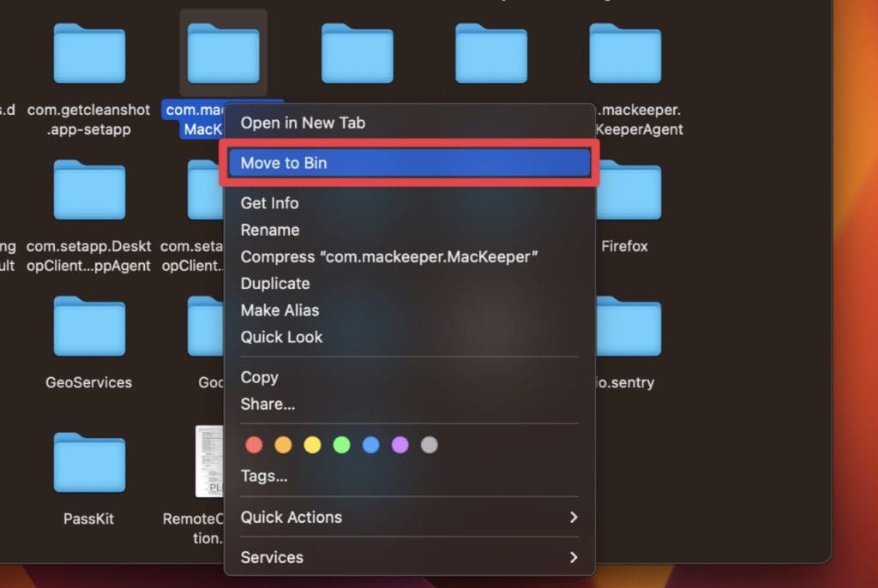Apply the purple tag color
The height and width of the screenshot is (588, 878).
point(400,445)
